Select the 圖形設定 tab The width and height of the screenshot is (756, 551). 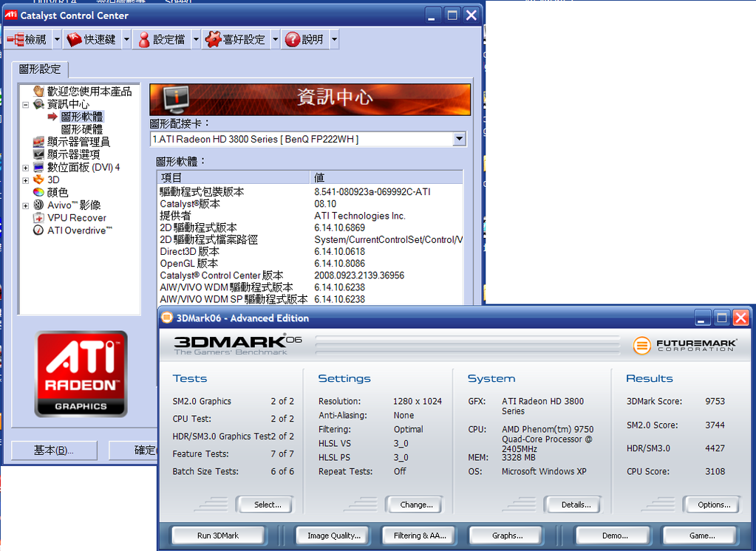coord(40,69)
